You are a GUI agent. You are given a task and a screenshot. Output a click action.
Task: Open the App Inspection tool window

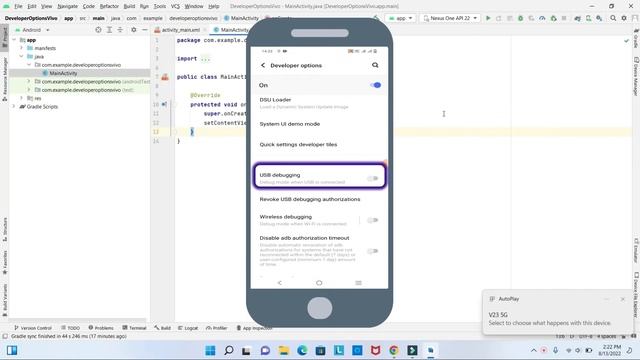[254, 328]
